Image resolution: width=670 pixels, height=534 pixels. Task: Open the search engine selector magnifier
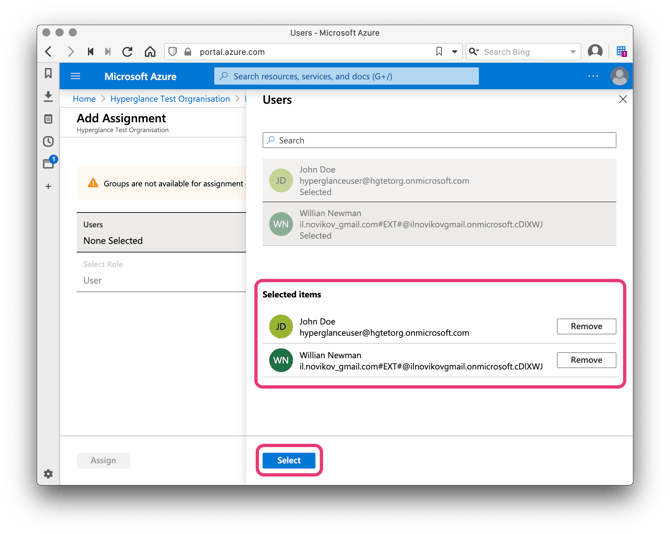click(473, 52)
